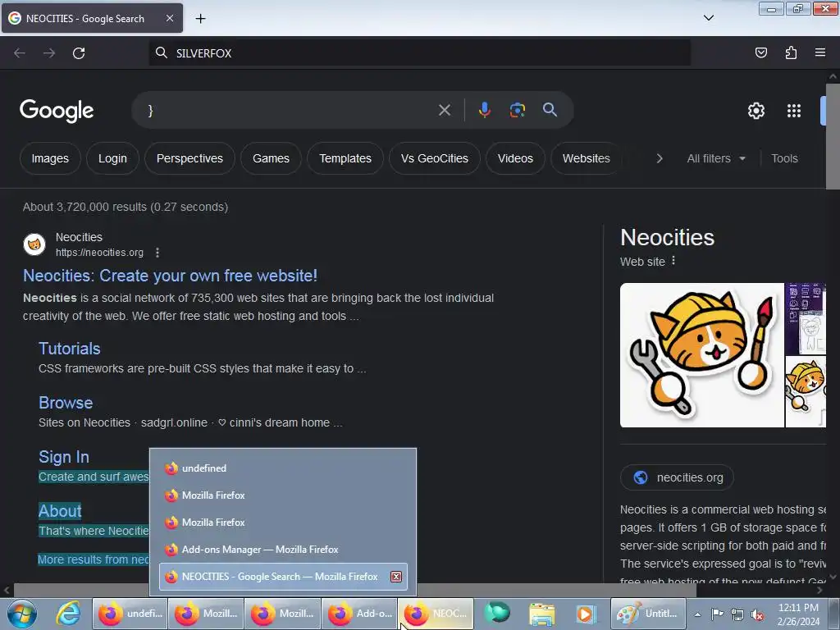The width and height of the screenshot is (840, 630).
Task: Open the Google apps grid
Action: [x=793, y=111]
